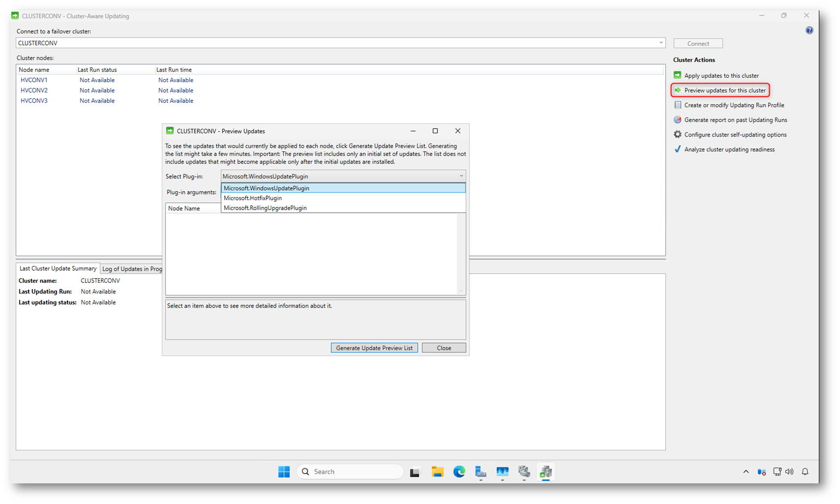Open Microsoft Edge from the taskbar
840x504 pixels.
[459, 472]
